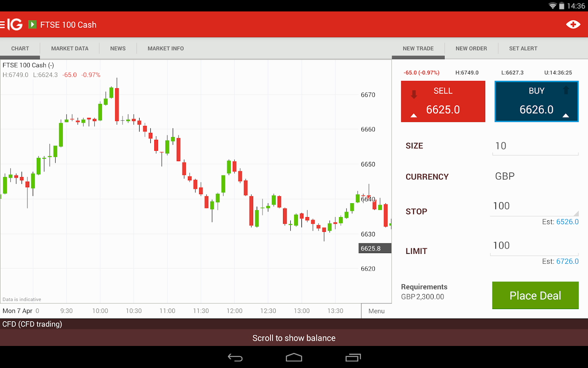
Task: Tap the Wi-Fi status icon
Action: click(552, 6)
